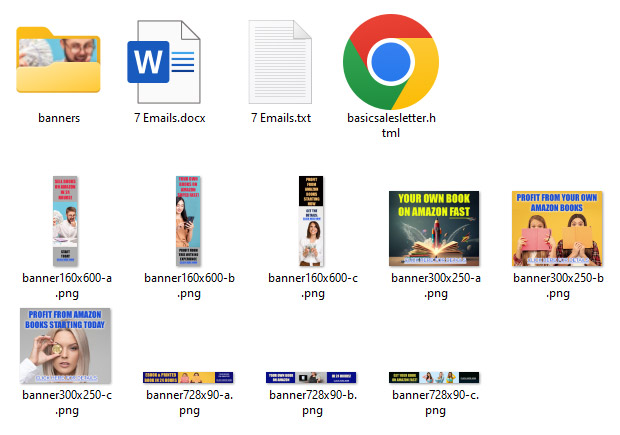Click the banner300x250-b.png image thumbnail
Viewport: 620px width, 435px height.
(556, 228)
